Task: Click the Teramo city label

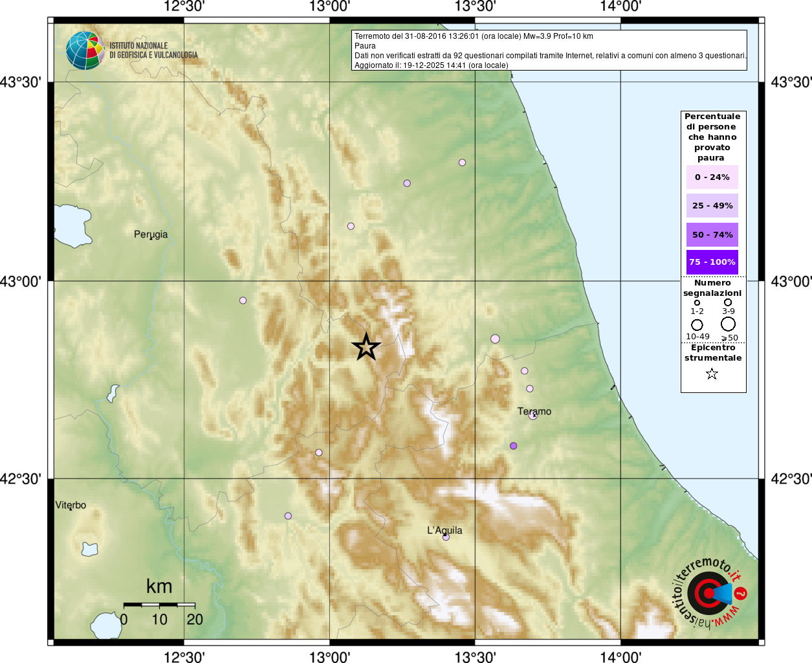Action: pos(534,411)
